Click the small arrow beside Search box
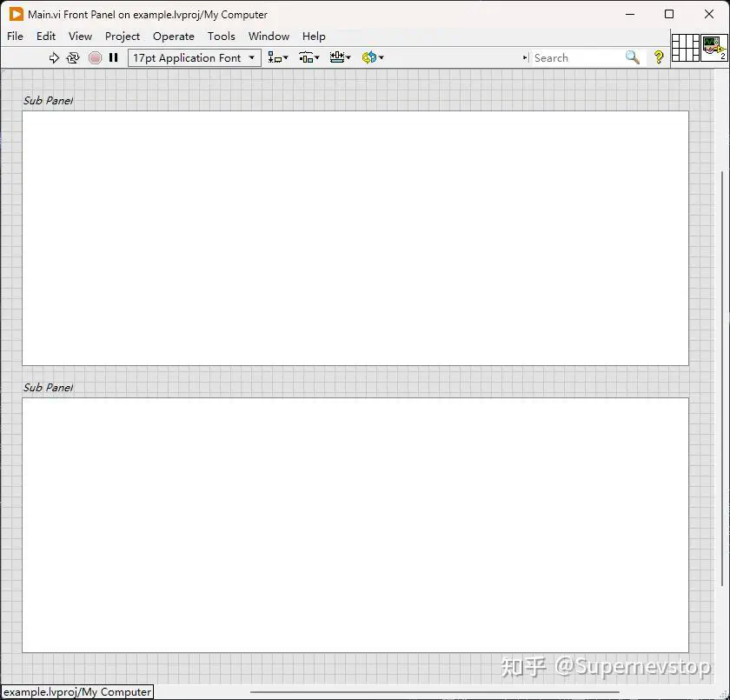Screen dimensions: 730x700 [x=526, y=57]
